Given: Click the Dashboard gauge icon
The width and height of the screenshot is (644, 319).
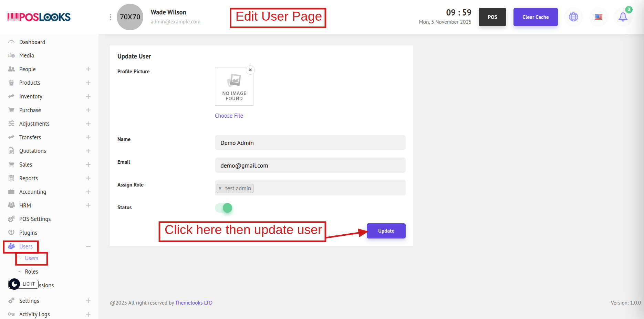Looking at the screenshot, I should 11,42.
